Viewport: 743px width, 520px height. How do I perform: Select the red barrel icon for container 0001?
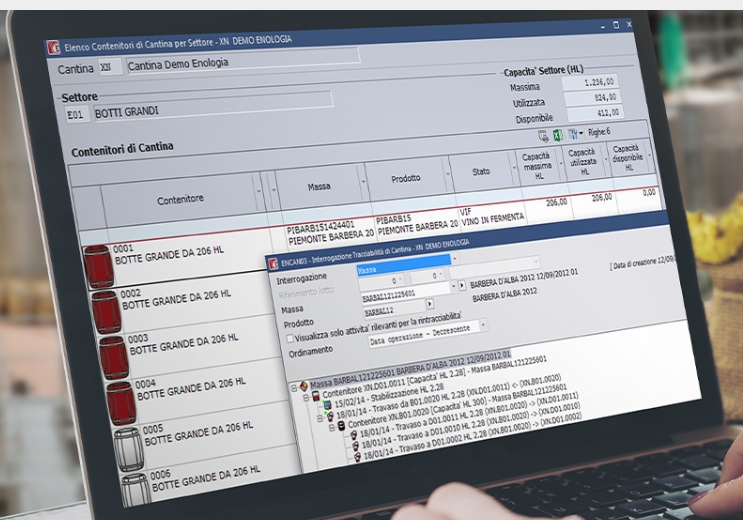pyautogui.click(x=99, y=266)
